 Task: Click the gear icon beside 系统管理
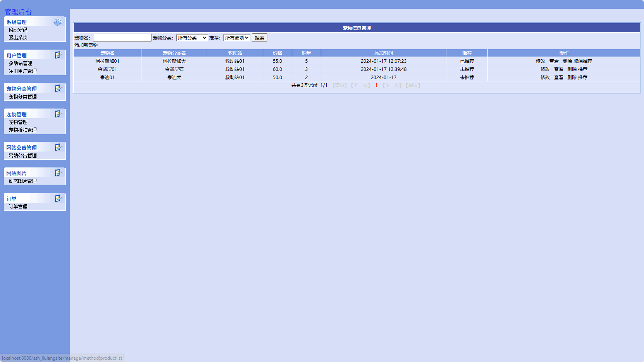coord(58,22)
